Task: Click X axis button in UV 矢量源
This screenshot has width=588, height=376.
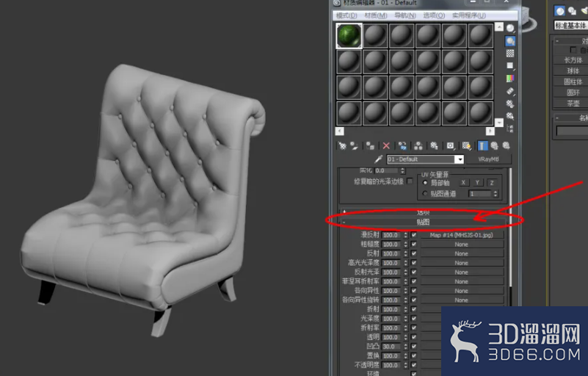Action: (x=463, y=183)
